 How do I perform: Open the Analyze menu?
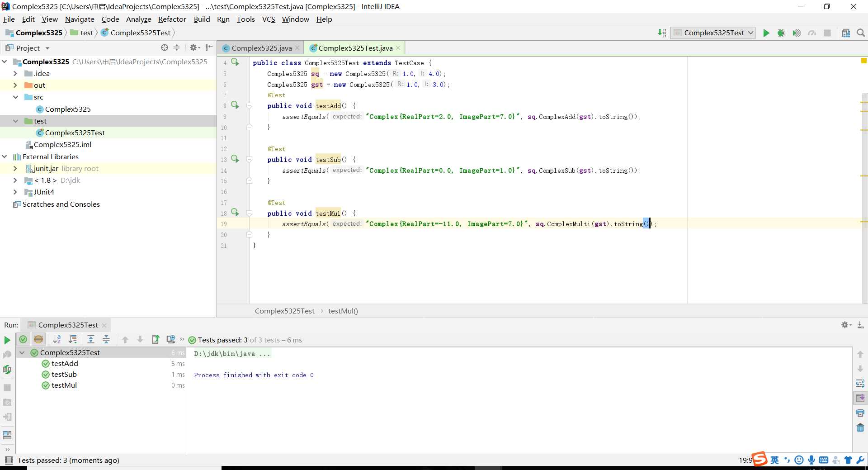[138, 19]
